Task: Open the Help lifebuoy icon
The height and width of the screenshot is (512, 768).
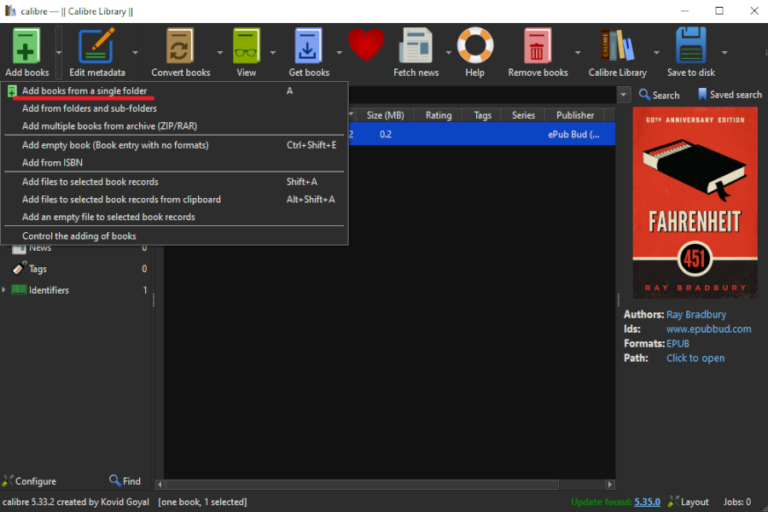Action: click(x=475, y=47)
